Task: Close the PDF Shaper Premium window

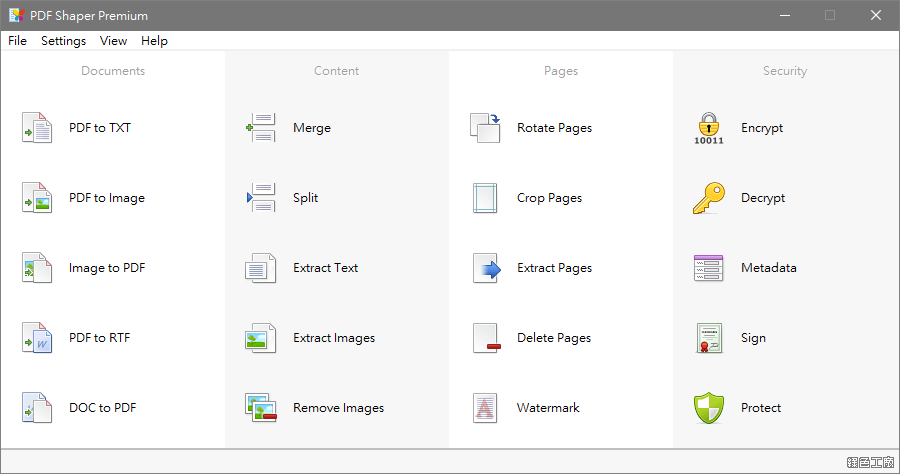Action: [x=875, y=15]
